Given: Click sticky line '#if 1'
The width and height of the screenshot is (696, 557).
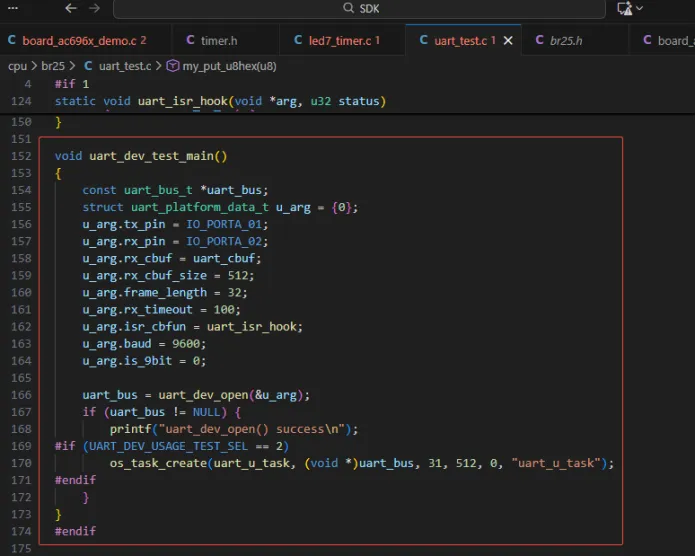Looking at the screenshot, I should [x=71, y=84].
